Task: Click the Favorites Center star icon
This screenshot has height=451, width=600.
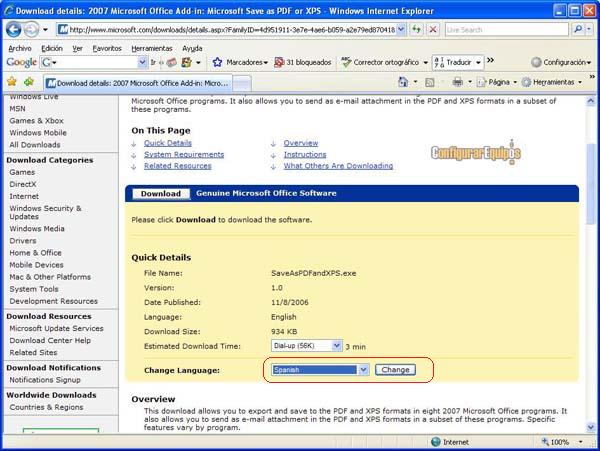Action: [x=12, y=81]
